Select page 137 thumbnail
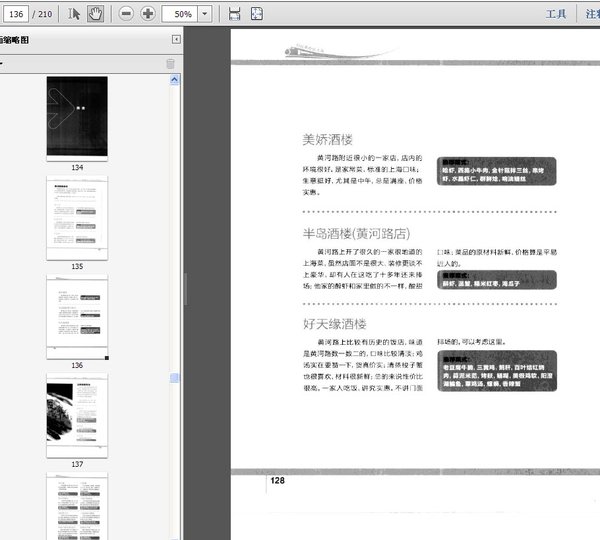This screenshot has height=540, width=600. pyautogui.click(x=77, y=412)
